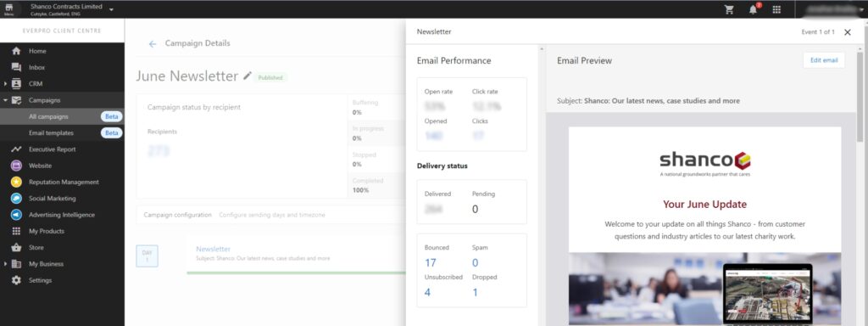Click the email preview scrollbar
This screenshot has width=868, height=326.
click(860, 97)
